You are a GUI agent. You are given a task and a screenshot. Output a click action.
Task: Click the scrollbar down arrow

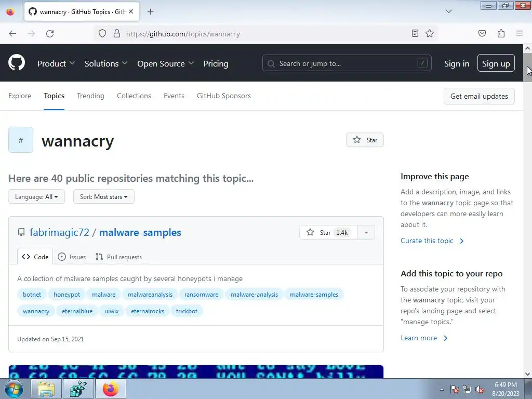(x=527, y=374)
